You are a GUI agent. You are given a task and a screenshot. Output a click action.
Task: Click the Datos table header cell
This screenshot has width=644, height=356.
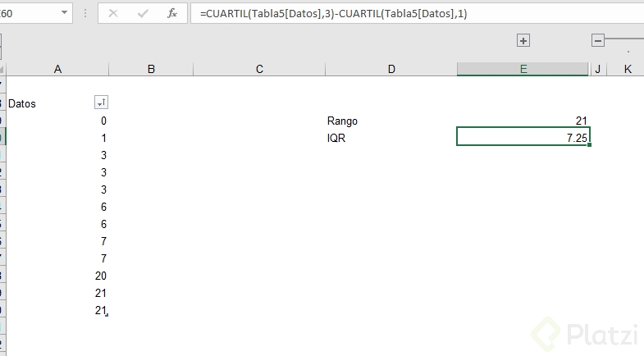(57, 103)
